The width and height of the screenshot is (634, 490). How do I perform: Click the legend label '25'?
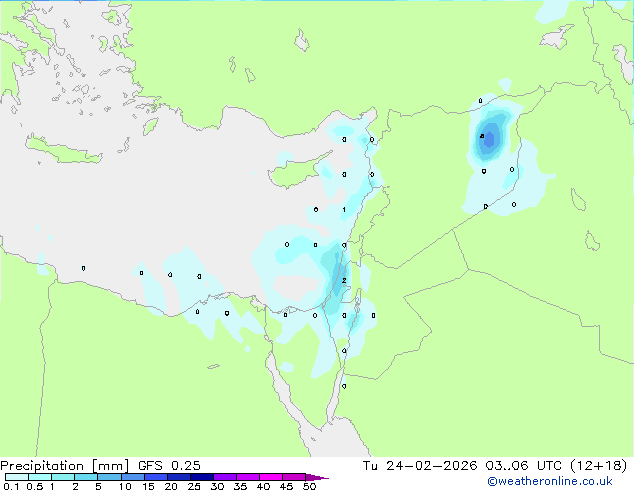[x=194, y=486]
